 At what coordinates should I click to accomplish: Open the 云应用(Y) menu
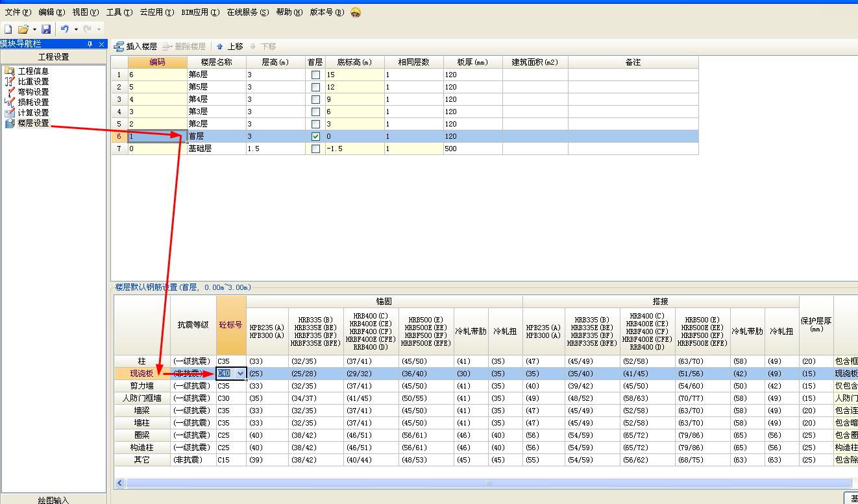click(156, 12)
